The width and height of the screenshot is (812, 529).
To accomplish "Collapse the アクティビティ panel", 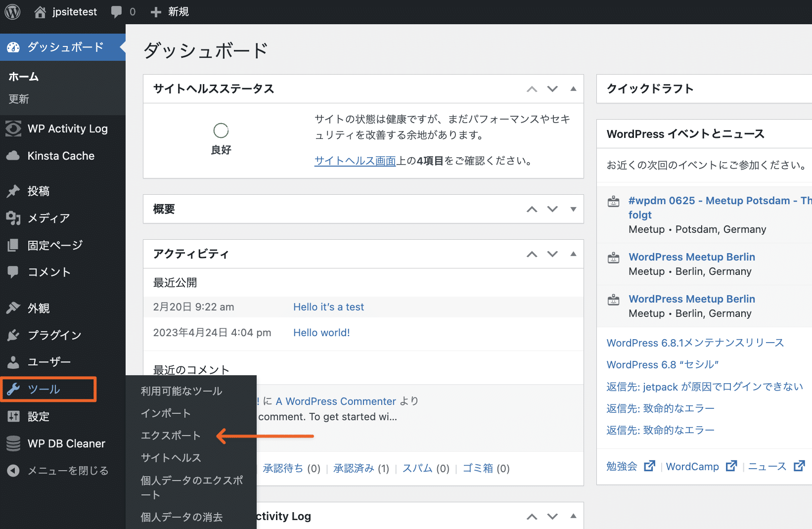I will pyautogui.click(x=573, y=254).
